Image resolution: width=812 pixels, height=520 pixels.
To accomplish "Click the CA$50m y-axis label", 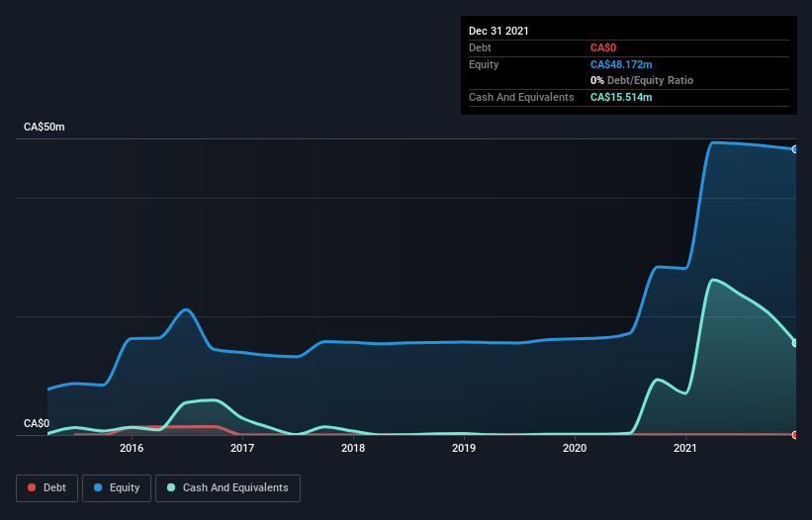I will click(x=45, y=127).
